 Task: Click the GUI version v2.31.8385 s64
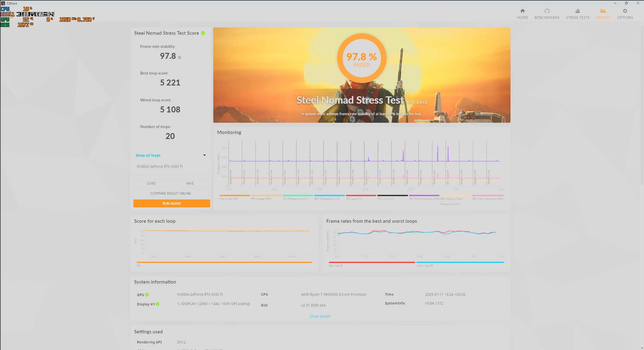313,305
